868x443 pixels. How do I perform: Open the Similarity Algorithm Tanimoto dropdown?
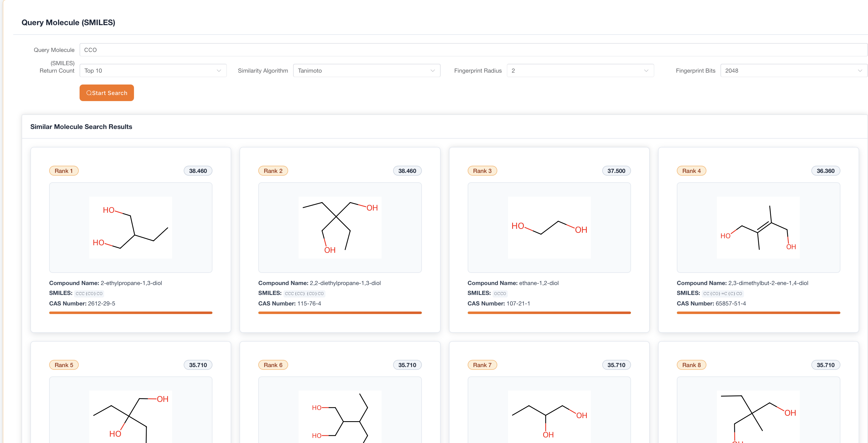367,70
